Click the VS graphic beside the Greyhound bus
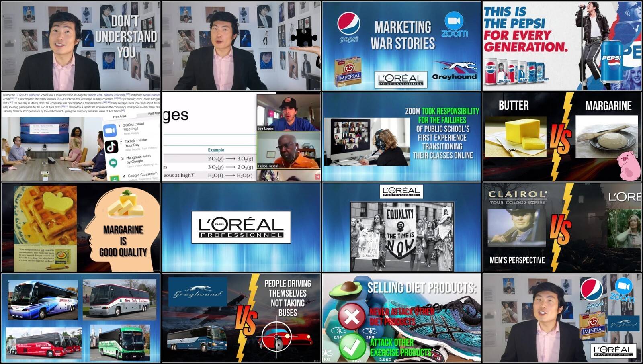 tap(246, 320)
